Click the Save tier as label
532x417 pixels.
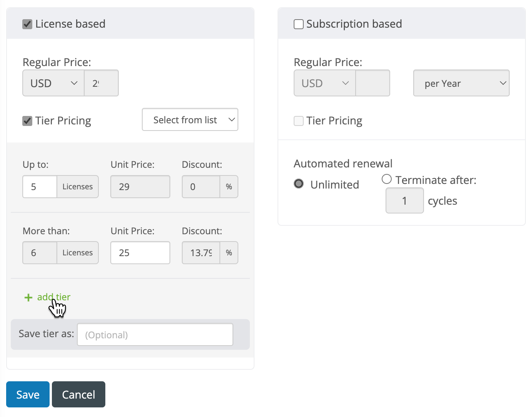point(46,334)
